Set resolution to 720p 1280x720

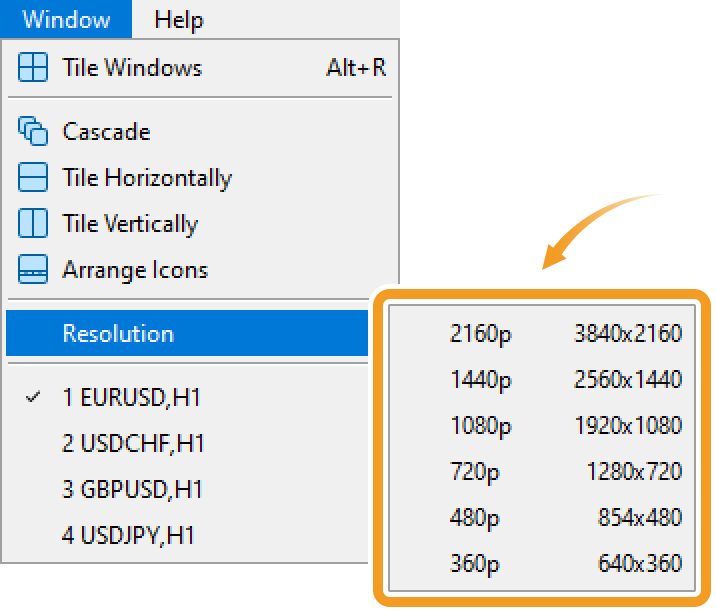tap(565, 472)
